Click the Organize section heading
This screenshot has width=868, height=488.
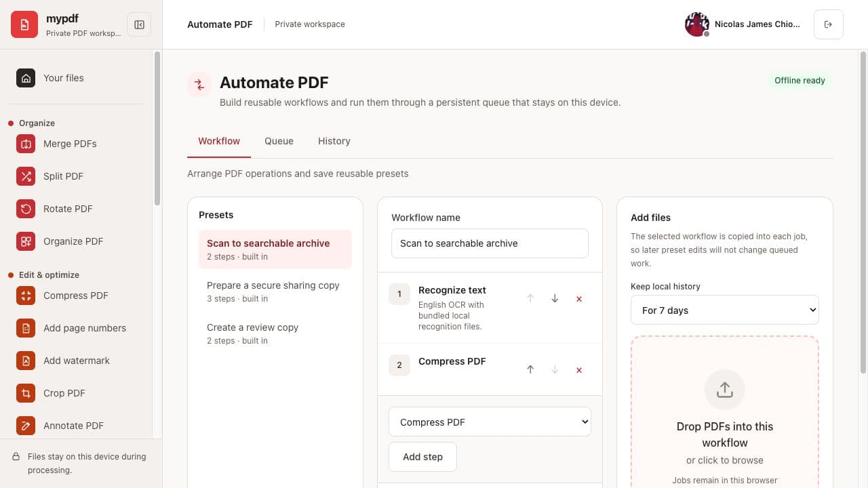click(x=37, y=123)
